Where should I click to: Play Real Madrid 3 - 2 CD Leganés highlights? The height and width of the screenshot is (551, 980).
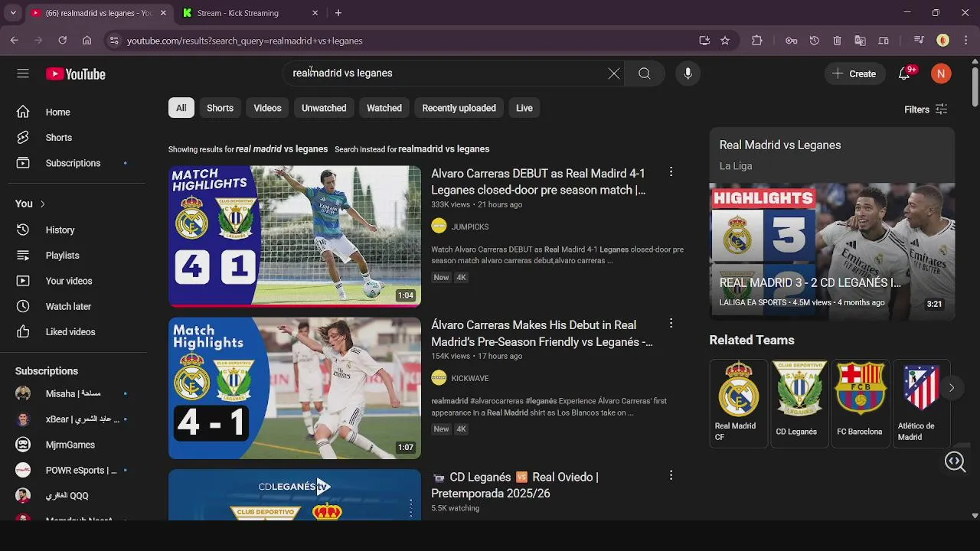click(x=832, y=251)
